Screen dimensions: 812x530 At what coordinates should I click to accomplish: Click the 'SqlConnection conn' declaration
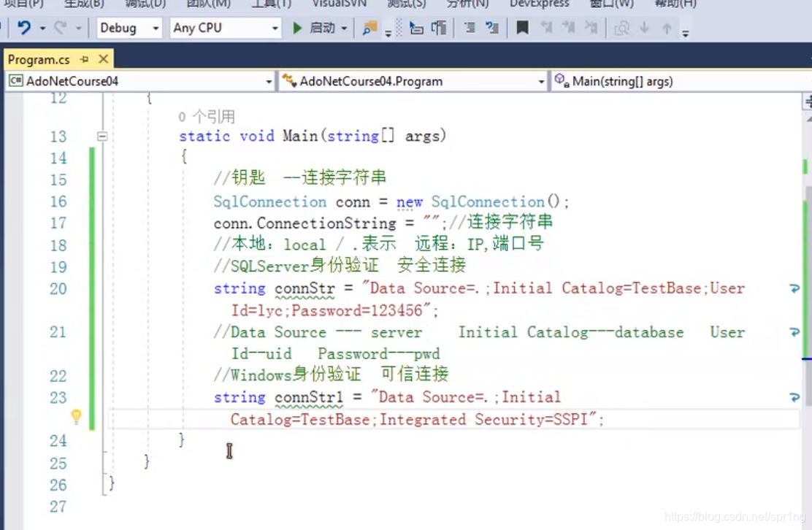point(291,202)
